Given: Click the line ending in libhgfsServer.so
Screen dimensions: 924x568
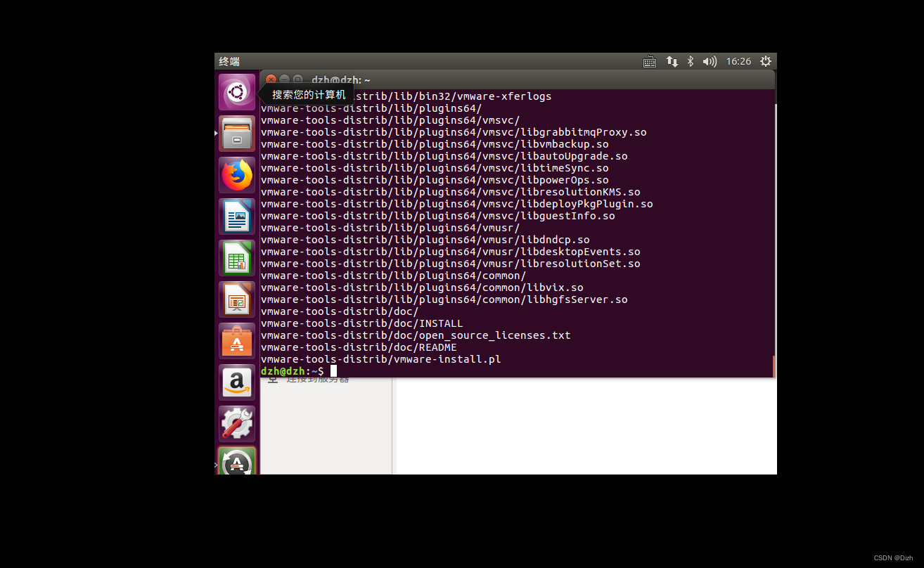Looking at the screenshot, I should [444, 299].
